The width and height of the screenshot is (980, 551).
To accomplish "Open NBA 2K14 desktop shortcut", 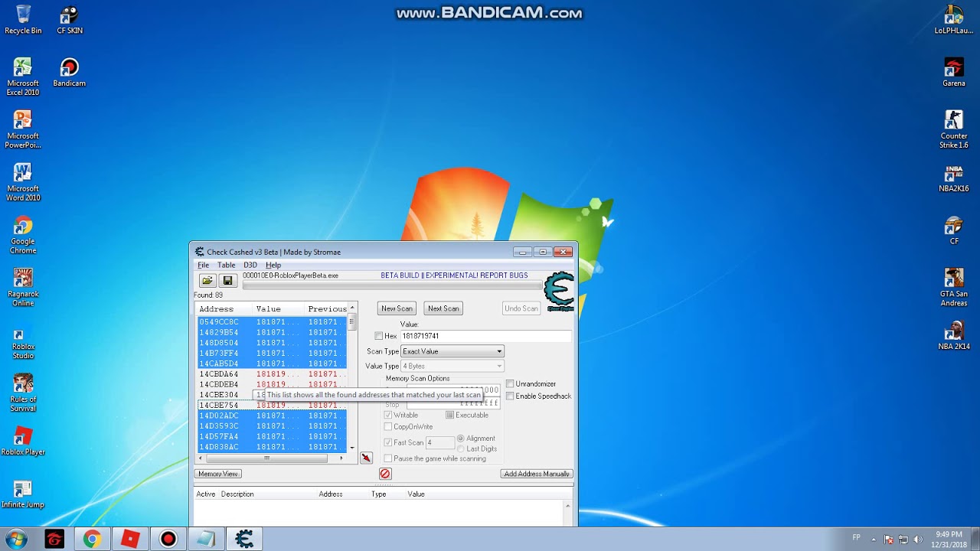I will pos(954,335).
